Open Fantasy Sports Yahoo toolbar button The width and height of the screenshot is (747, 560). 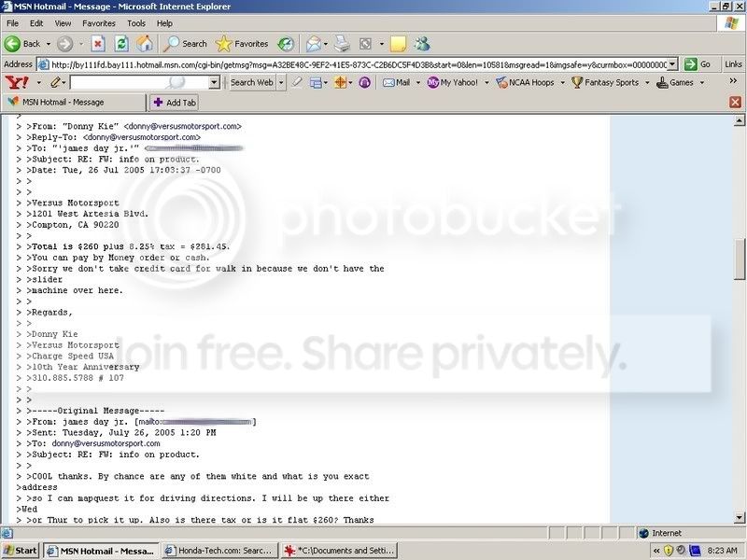(605, 82)
